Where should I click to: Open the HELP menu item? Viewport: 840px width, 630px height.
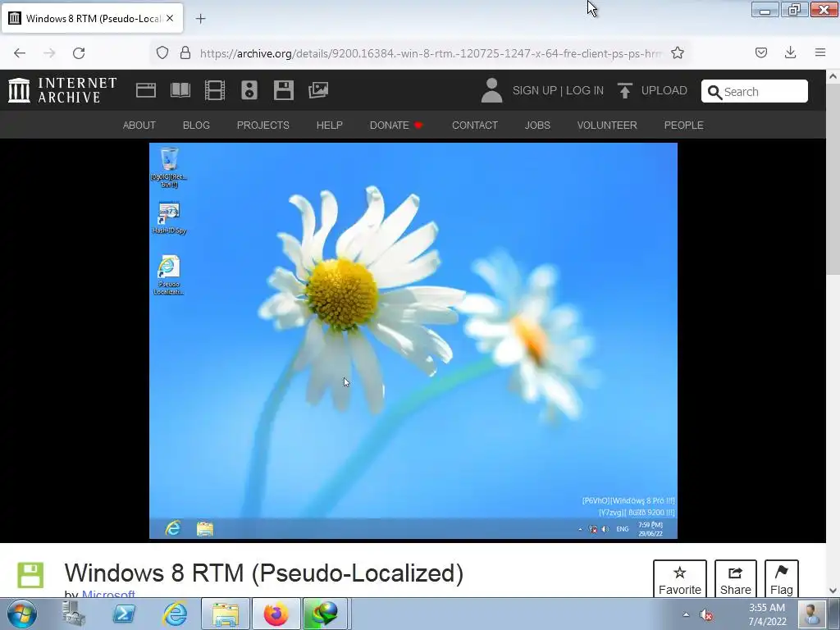click(x=330, y=126)
